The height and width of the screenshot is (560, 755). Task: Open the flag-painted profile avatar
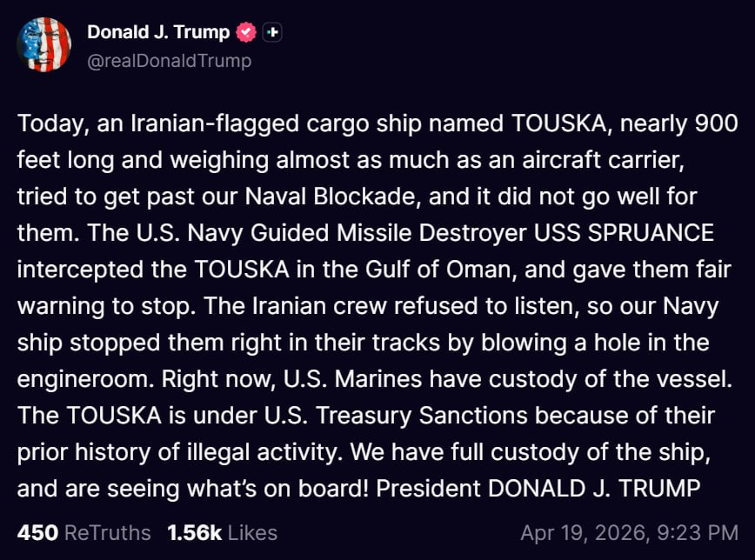click(x=44, y=44)
